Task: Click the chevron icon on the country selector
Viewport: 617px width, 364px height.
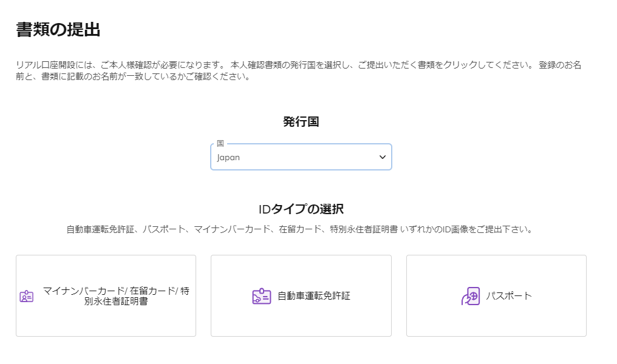Action: coord(383,157)
